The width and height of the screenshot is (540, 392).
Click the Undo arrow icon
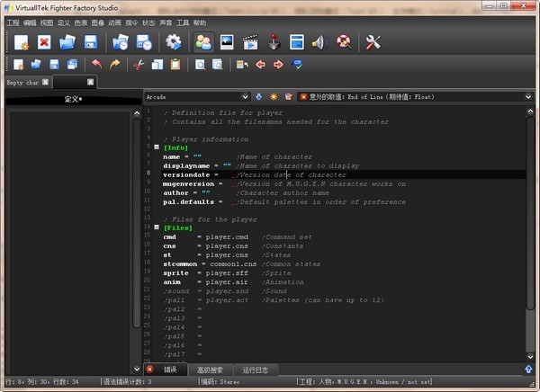point(96,65)
